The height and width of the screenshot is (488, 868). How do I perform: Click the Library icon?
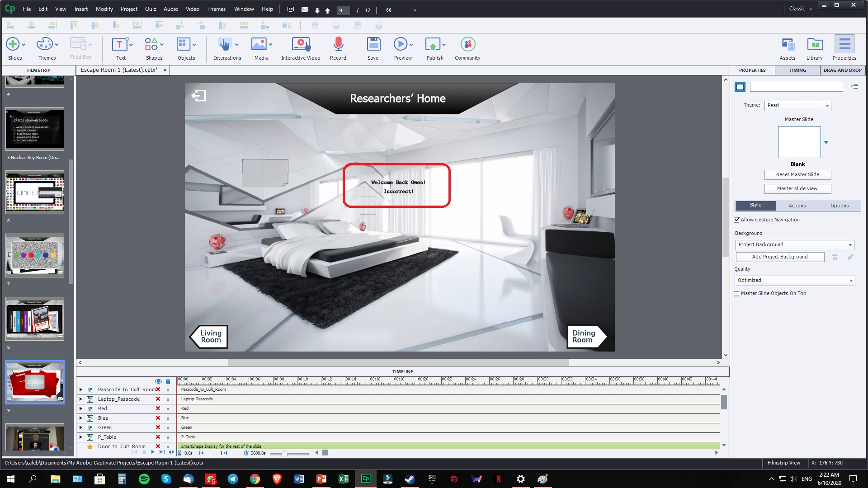click(x=815, y=44)
